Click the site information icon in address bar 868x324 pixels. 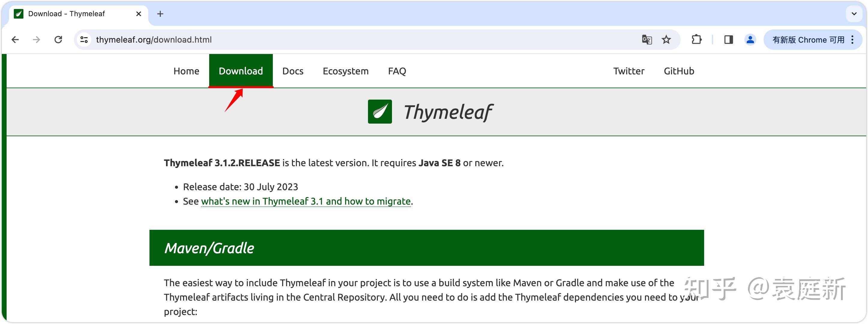[83, 39]
